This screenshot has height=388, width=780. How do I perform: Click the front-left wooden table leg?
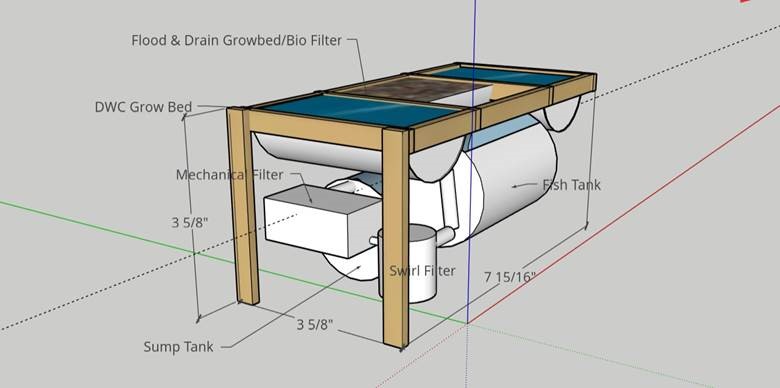pyautogui.click(x=243, y=206)
